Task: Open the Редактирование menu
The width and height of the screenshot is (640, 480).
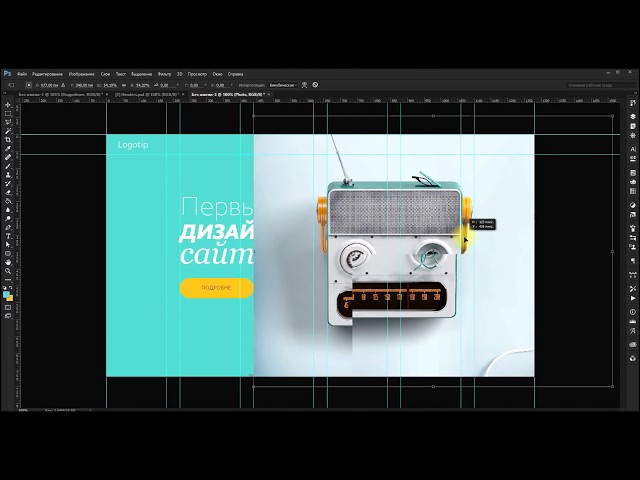Action: pyautogui.click(x=47, y=74)
